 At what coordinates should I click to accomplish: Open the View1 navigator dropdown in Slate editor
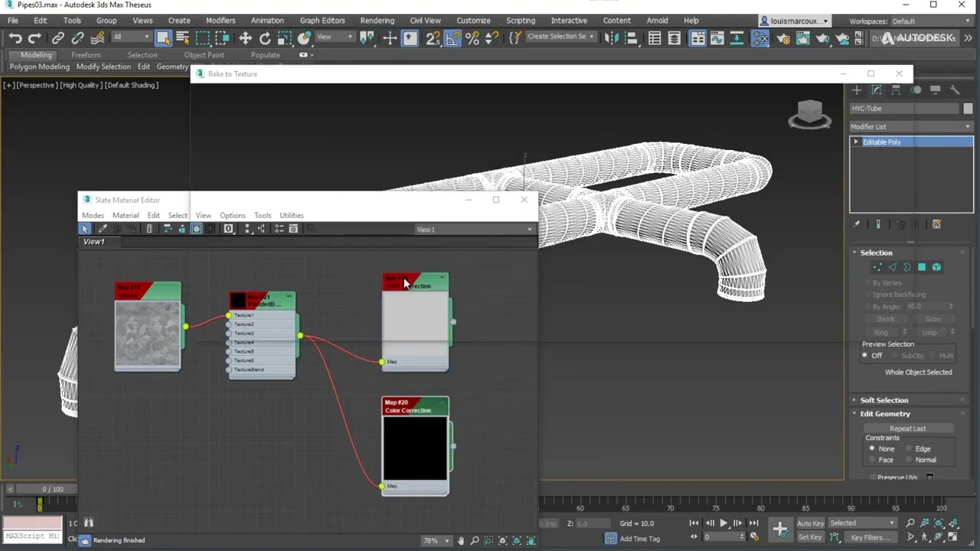(475, 230)
